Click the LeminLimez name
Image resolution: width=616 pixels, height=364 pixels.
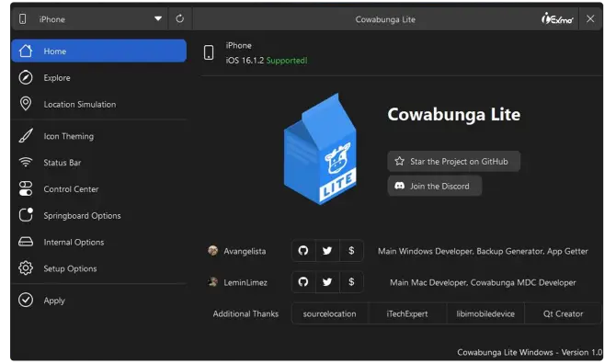tap(245, 282)
